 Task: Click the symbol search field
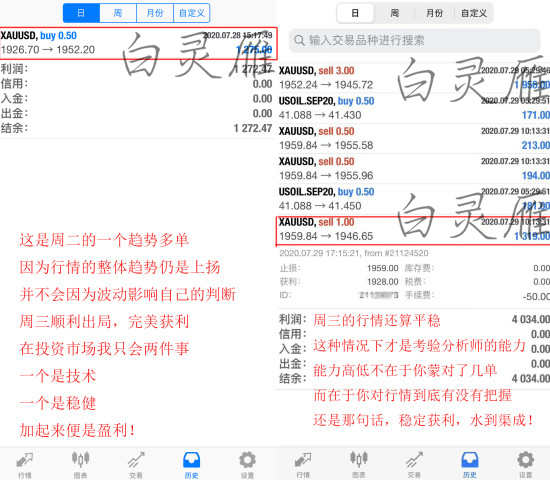tap(414, 40)
